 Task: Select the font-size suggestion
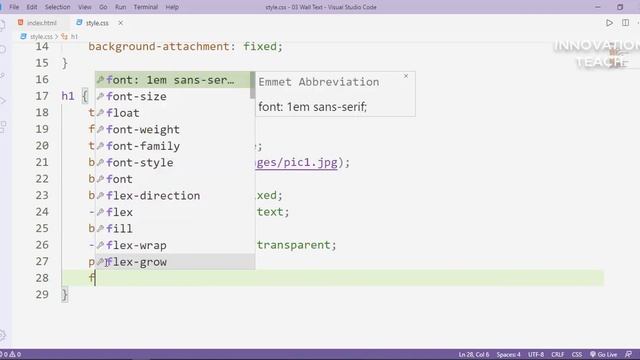[x=173, y=96]
